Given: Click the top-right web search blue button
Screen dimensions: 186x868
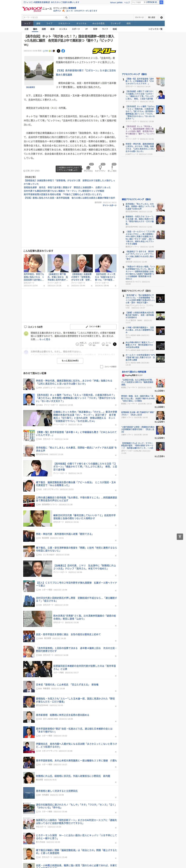Looking at the screenshot, I should click(x=161, y=2).
